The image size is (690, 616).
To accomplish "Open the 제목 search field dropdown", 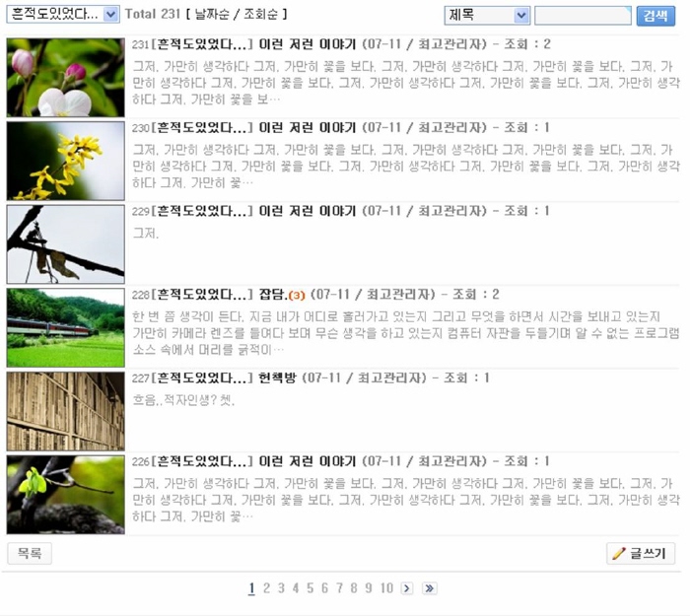I will coord(487,16).
